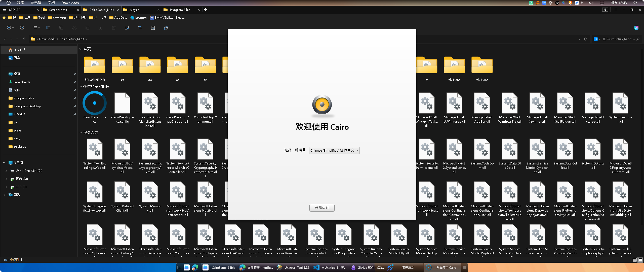
Task: Switch to large icons view in status bar
Action: tap(640, 260)
